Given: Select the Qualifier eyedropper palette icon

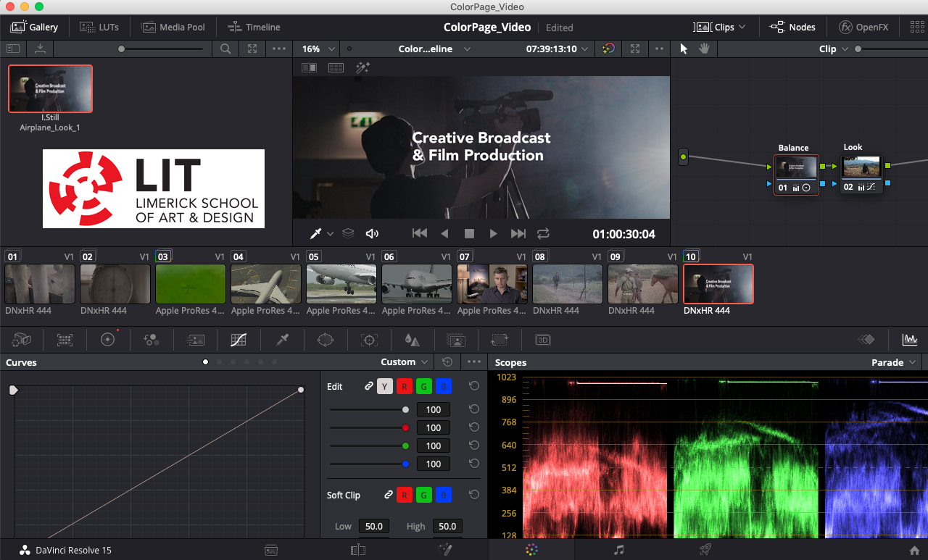Looking at the screenshot, I should click(283, 340).
